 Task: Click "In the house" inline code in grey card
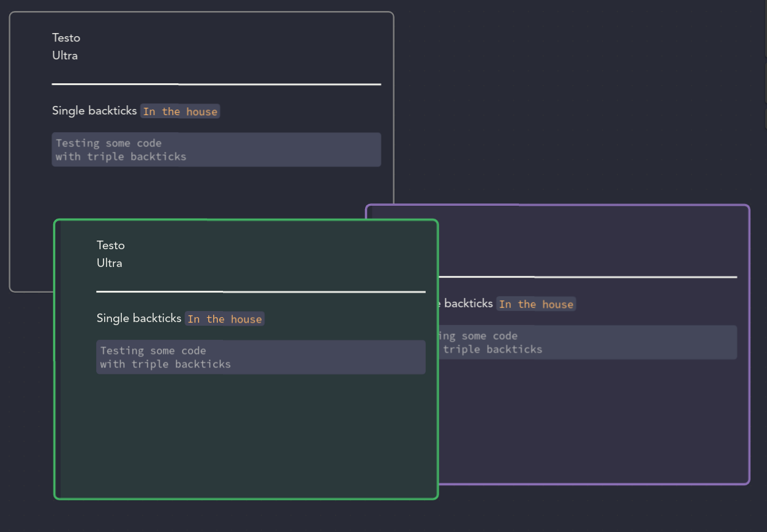[180, 111]
